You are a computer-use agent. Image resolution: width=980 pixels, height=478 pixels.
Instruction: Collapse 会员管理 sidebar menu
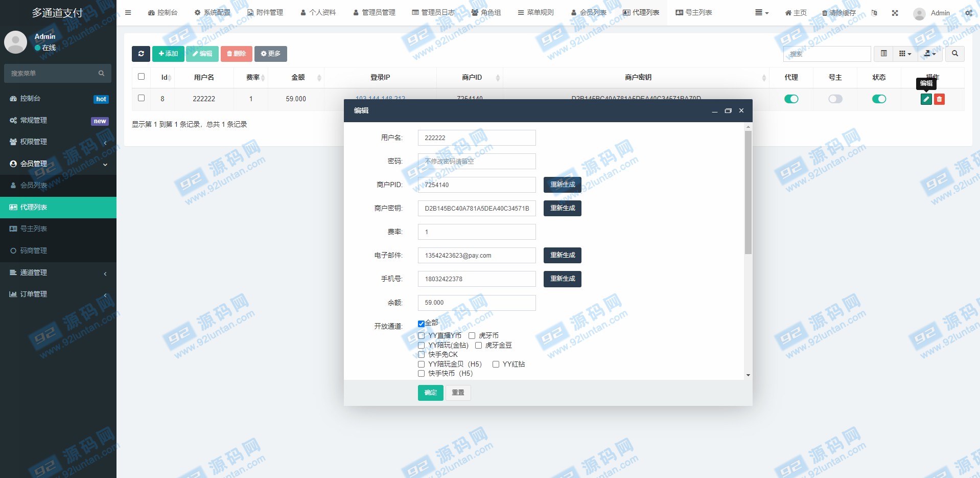(58, 164)
